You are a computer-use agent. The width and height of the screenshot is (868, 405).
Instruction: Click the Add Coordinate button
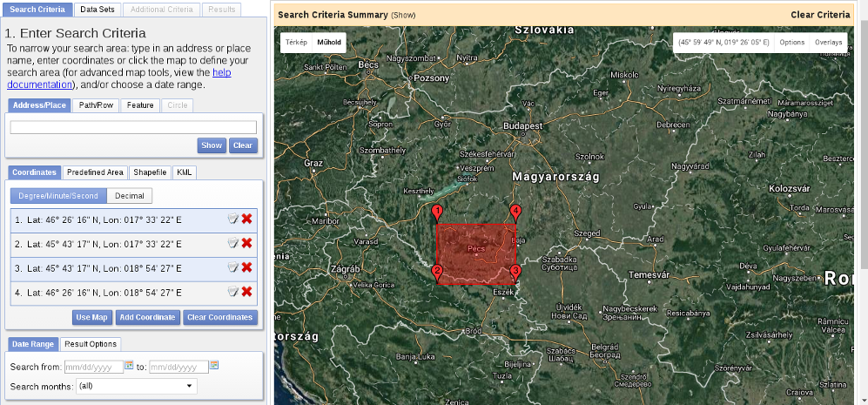tap(148, 317)
